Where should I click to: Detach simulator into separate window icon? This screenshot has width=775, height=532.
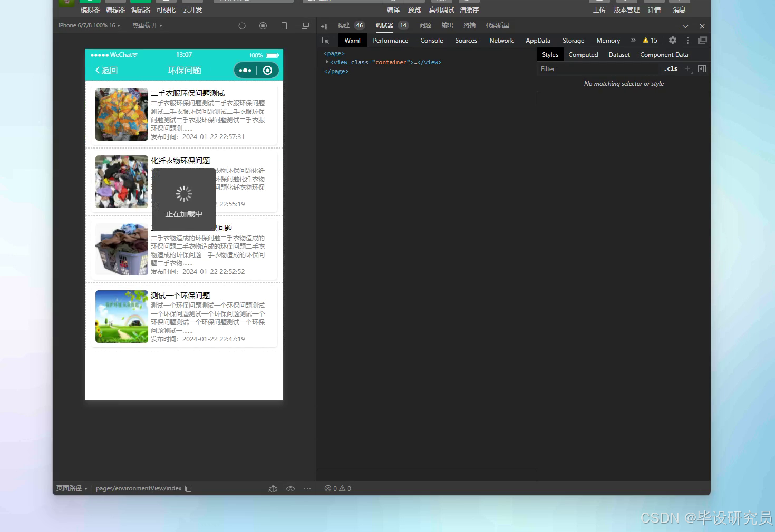point(305,26)
